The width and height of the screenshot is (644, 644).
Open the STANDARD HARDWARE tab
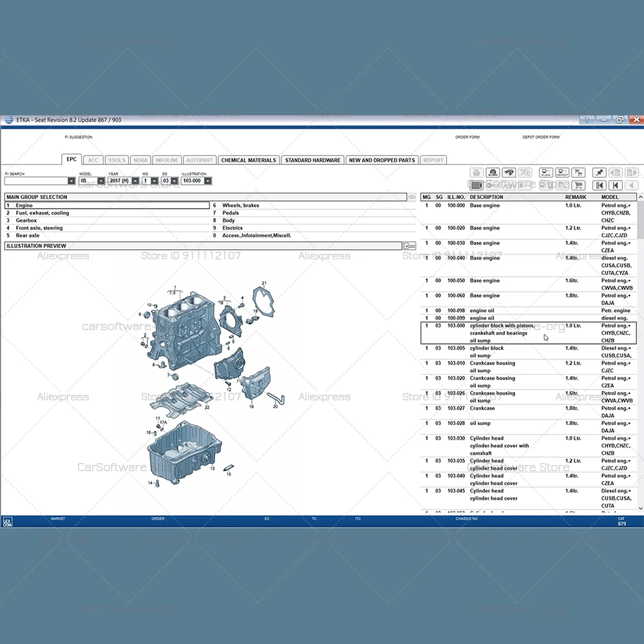(x=312, y=160)
